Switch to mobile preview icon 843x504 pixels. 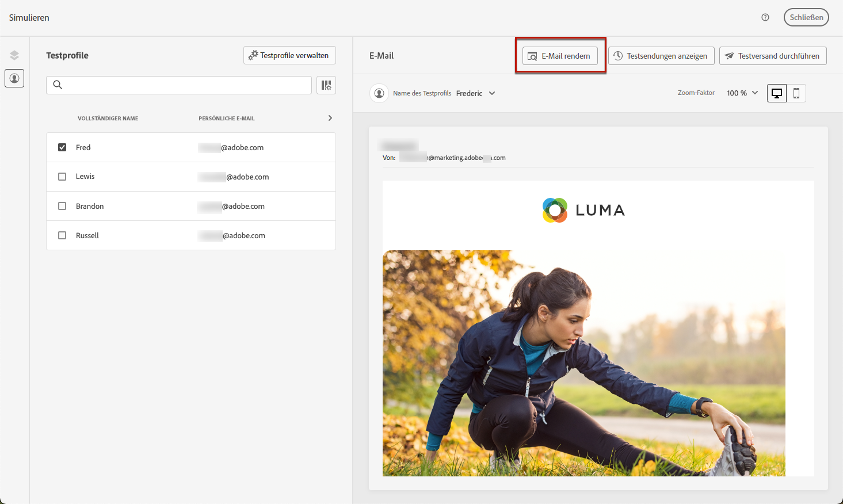click(796, 93)
